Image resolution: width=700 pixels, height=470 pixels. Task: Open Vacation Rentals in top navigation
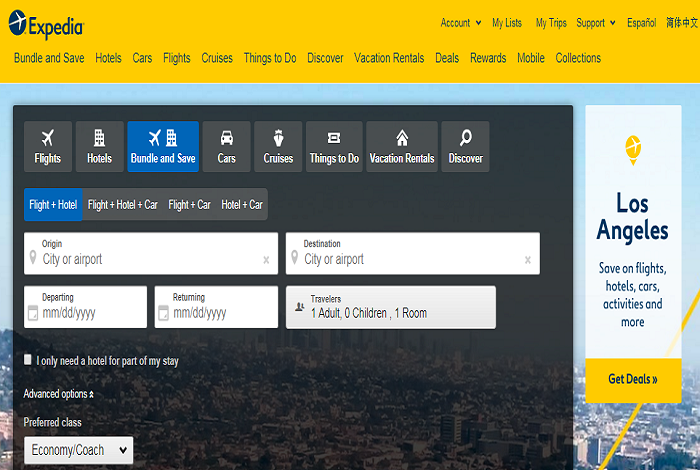coord(389,58)
